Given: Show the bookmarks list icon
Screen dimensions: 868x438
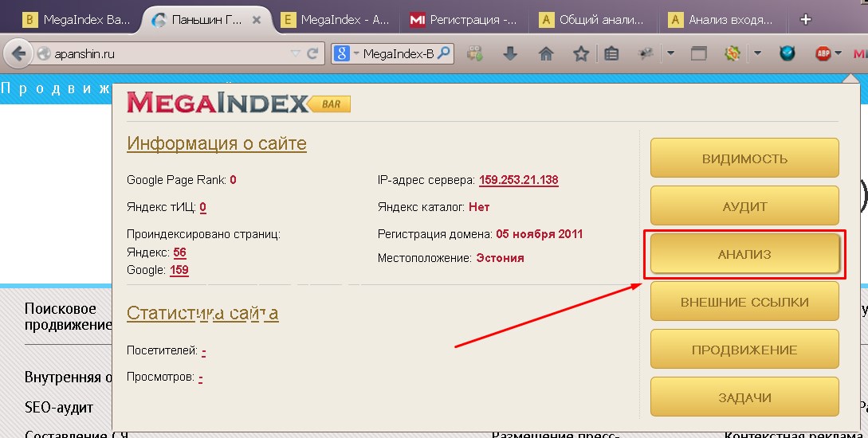Looking at the screenshot, I should point(611,53).
